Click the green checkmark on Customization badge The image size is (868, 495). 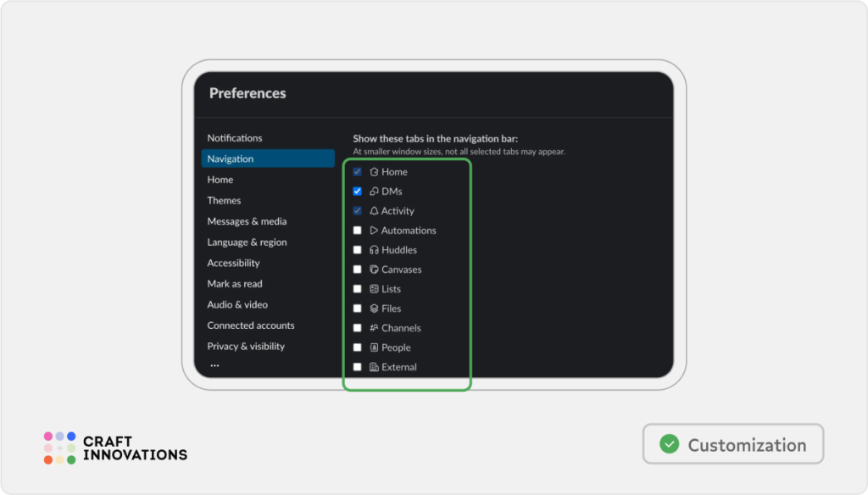click(669, 443)
